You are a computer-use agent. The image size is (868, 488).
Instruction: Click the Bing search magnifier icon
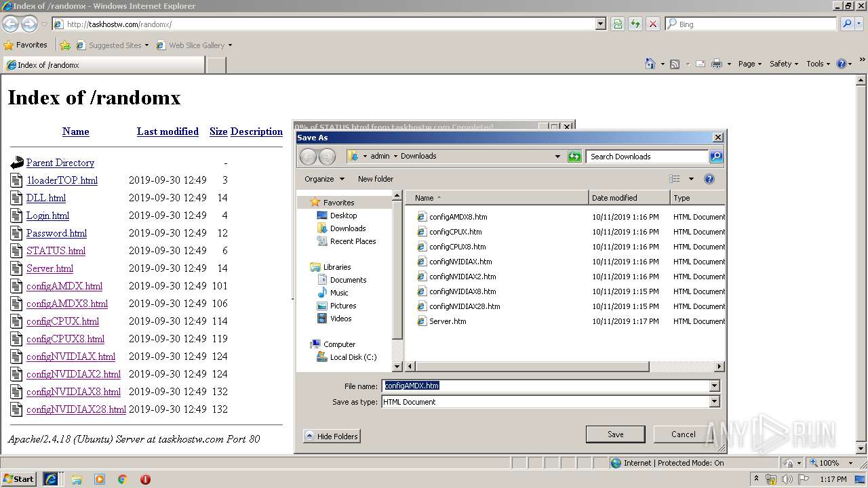pos(846,24)
